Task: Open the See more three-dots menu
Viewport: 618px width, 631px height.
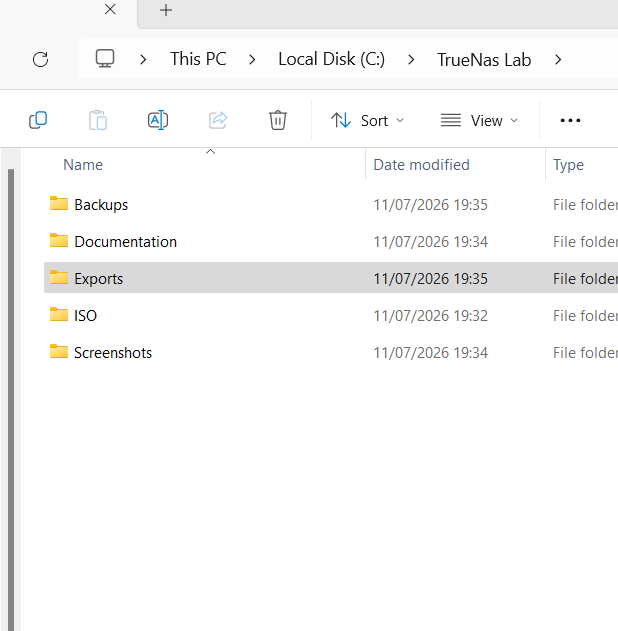Action: point(570,120)
